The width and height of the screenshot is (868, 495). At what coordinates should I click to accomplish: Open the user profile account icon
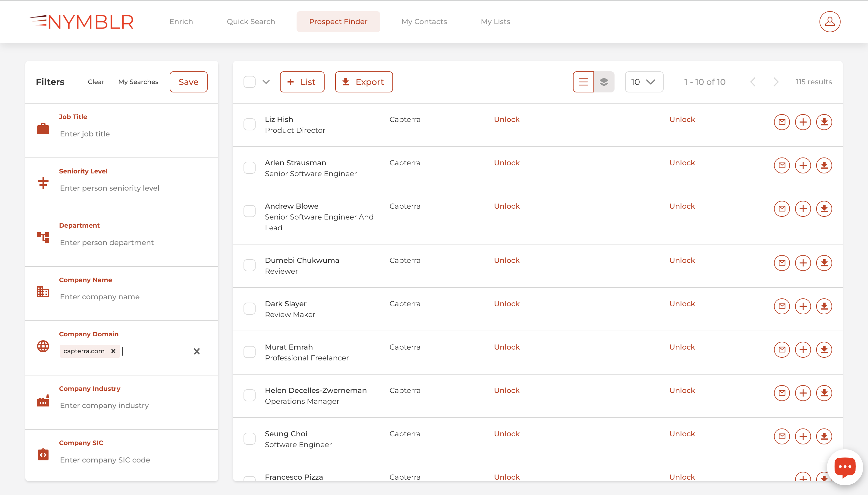(829, 21)
